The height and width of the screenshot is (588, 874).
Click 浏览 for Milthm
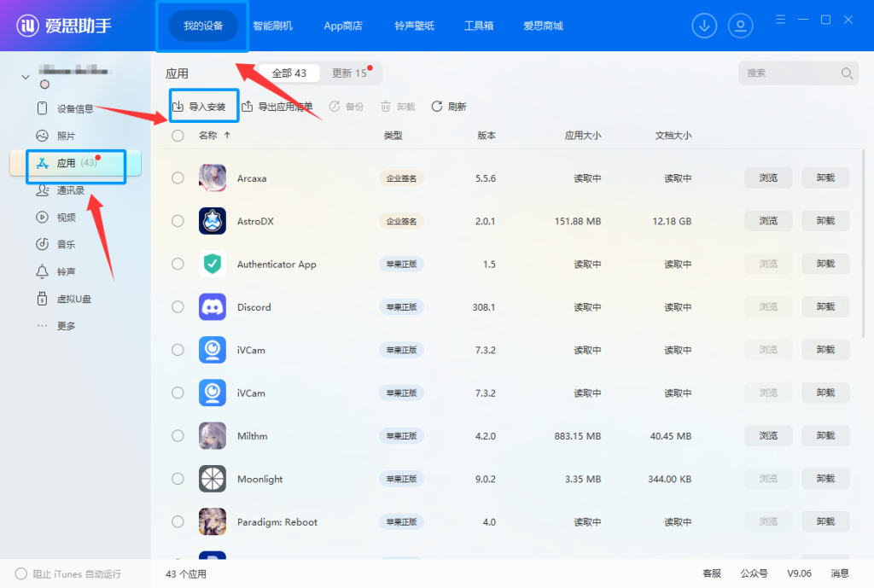coord(768,435)
